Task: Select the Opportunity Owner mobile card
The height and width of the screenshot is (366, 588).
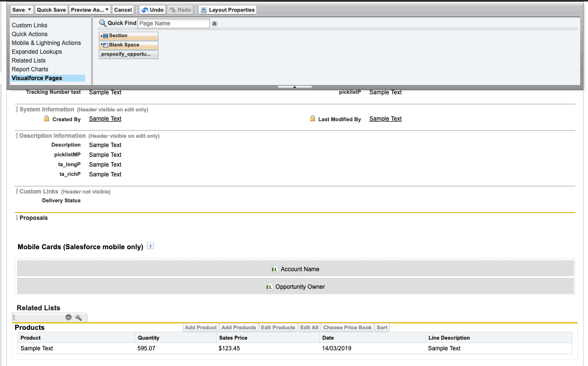Action: point(295,286)
